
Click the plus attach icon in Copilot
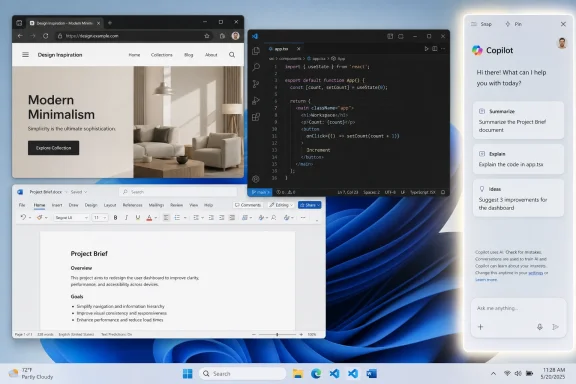click(480, 327)
